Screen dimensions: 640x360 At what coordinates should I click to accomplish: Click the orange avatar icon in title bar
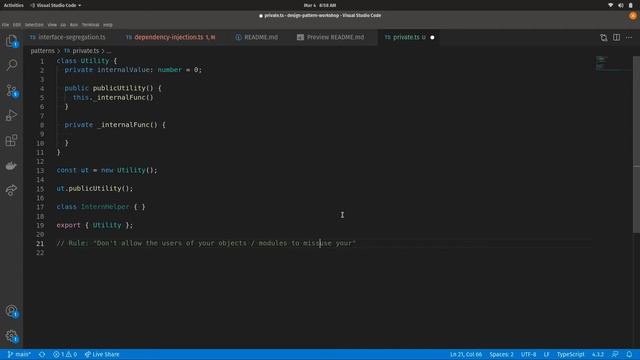pos(633,16)
